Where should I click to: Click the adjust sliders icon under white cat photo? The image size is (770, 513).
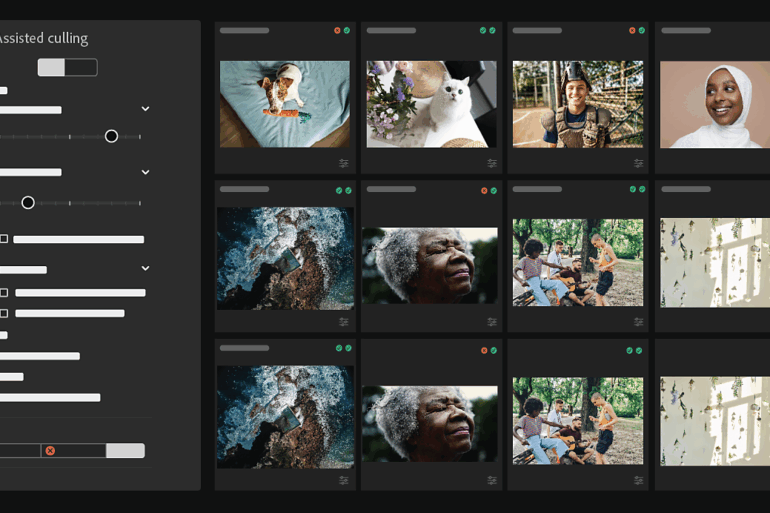click(x=491, y=163)
